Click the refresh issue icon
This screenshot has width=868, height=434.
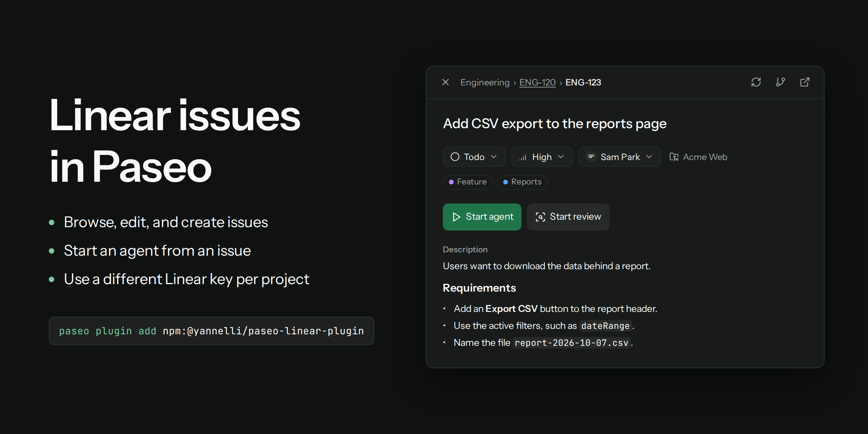point(756,82)
